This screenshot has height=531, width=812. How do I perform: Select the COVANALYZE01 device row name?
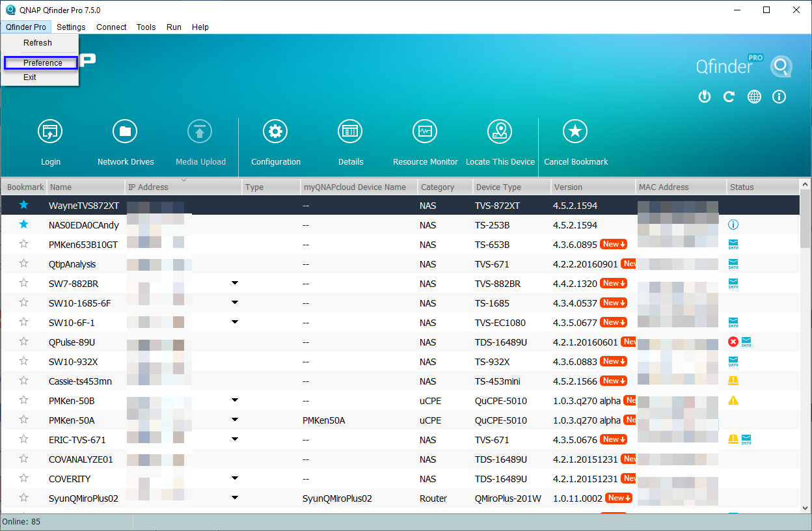point(81,459)
